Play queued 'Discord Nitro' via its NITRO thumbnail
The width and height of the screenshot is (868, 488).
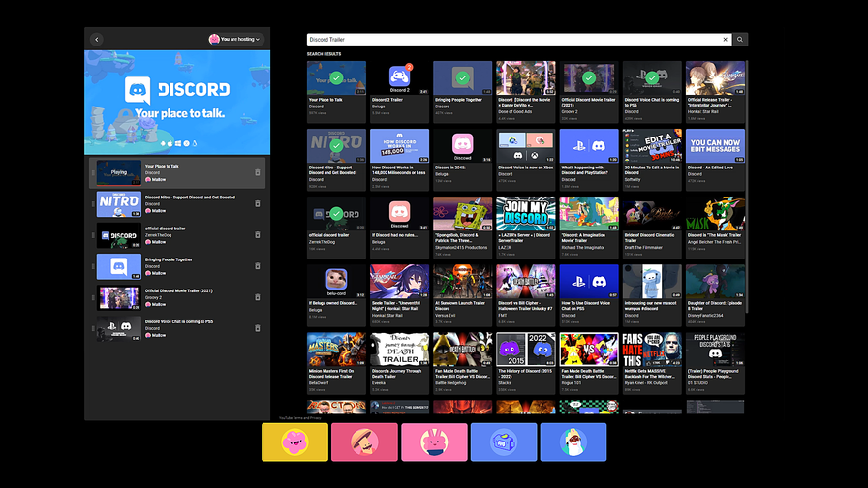click(x=118, y=203)
